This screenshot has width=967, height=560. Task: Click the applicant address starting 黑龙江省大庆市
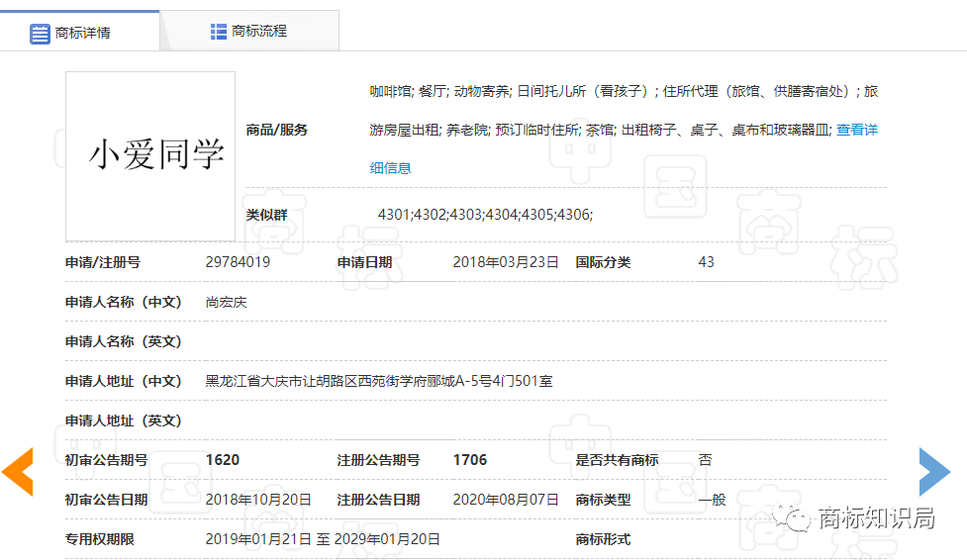(379, 381)
